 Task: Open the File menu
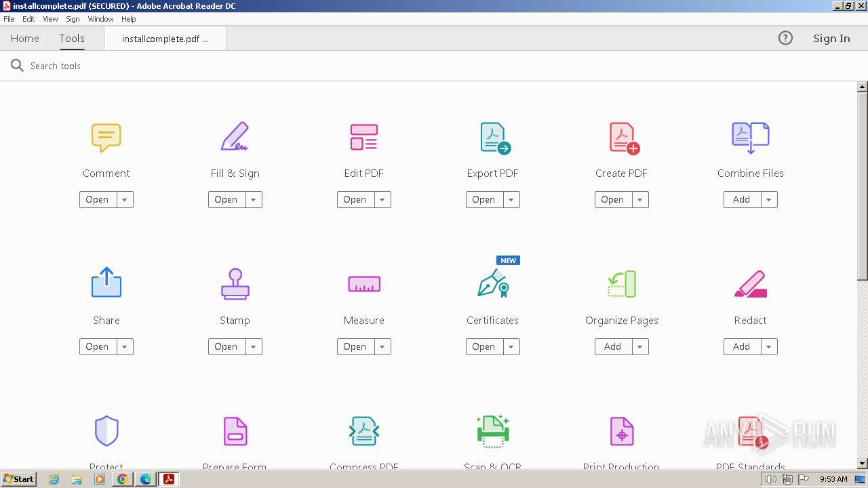pyautogui.click(x=9, y=19)
